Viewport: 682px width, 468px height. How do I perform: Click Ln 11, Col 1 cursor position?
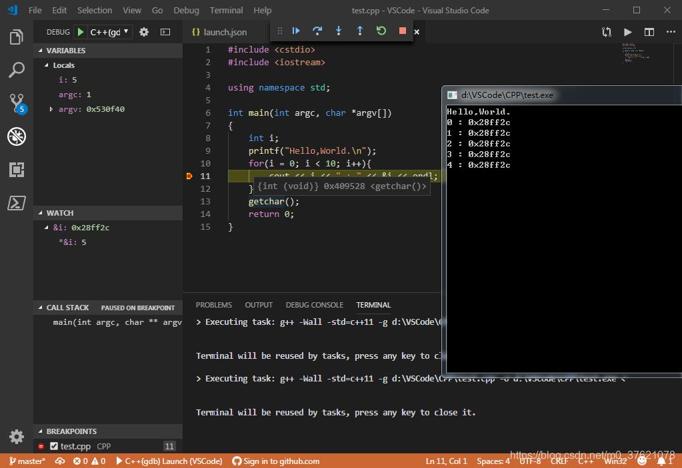point(446,461)
